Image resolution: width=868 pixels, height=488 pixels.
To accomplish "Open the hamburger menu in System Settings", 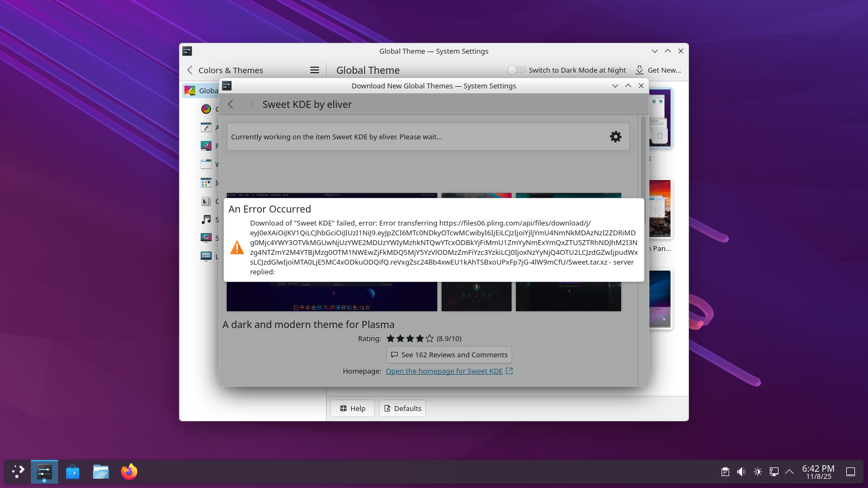I will pos(315,70).
